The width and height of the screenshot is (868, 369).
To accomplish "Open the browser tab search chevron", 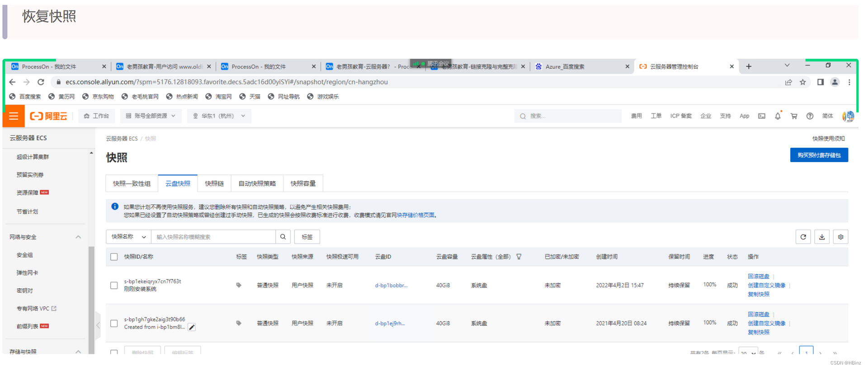I will pos(787,65).
